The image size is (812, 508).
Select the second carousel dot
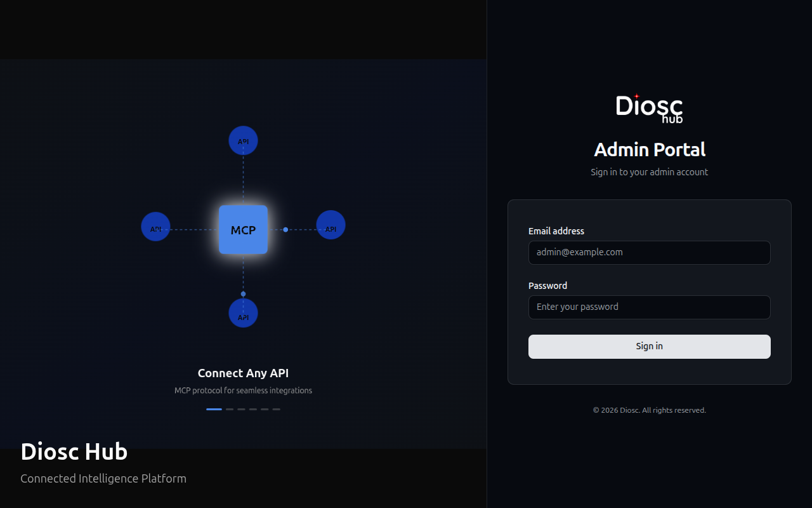tap(229, 410)
